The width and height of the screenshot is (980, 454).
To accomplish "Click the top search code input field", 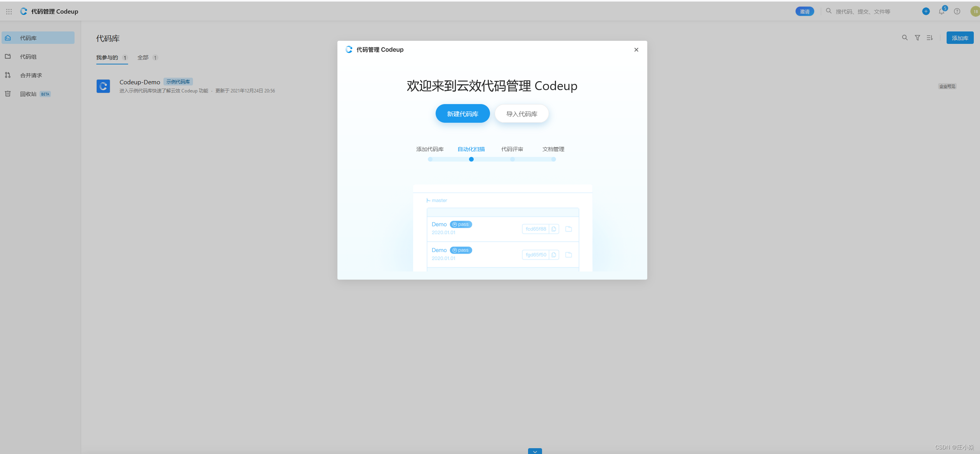I will [x=870, y=12].
